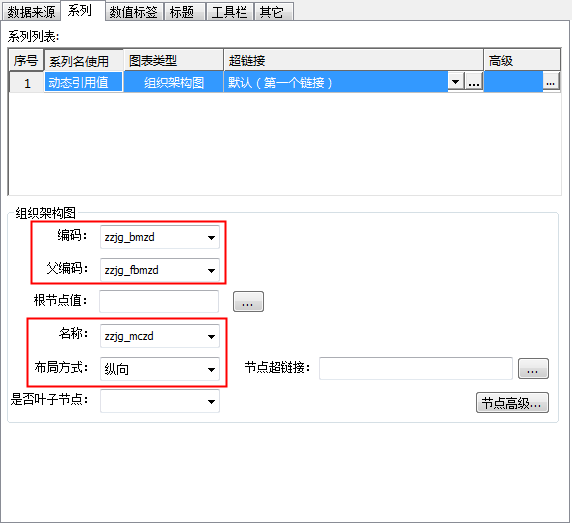
Task: Open the 是否叶子节点 dropdown
Action: point(160,401)
